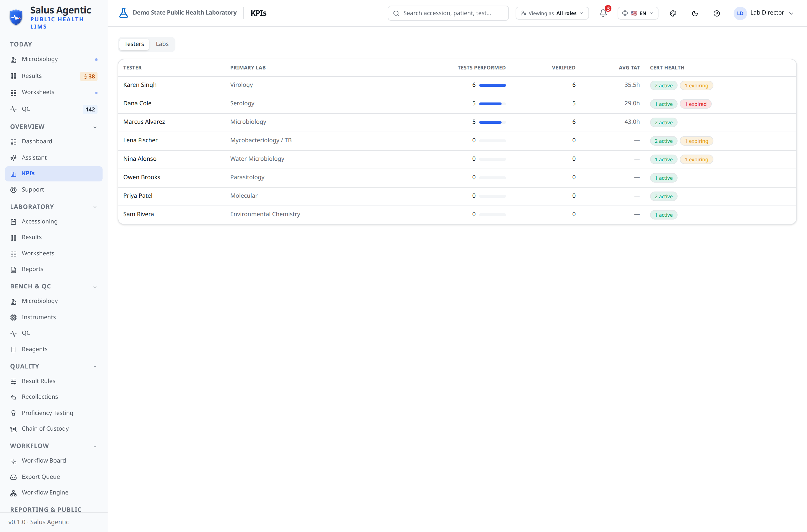Open the notifications bell
The image size is (807, 532).
pos(603,13)
